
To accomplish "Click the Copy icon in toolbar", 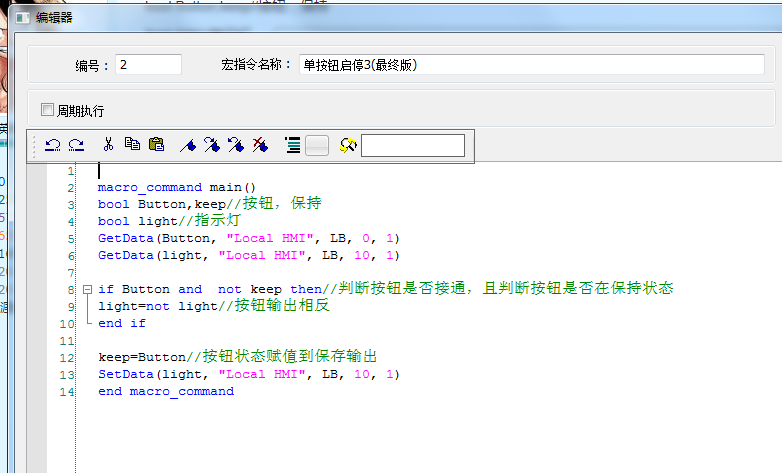I will (x=132, y=145).
